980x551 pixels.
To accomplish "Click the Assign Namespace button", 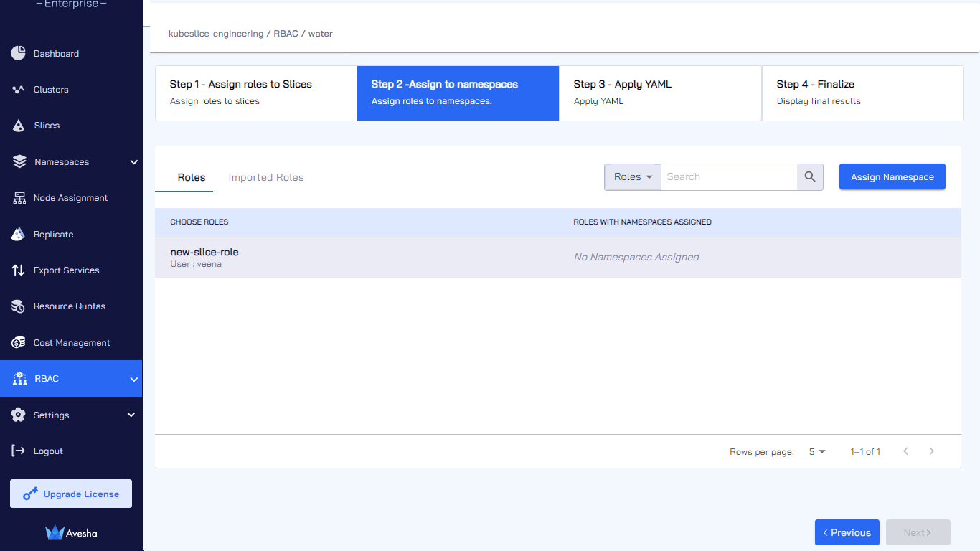I will point(892,177).
